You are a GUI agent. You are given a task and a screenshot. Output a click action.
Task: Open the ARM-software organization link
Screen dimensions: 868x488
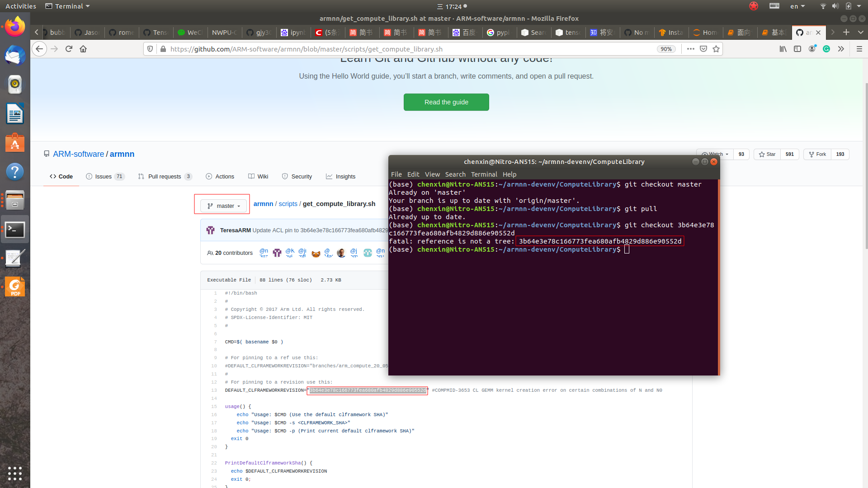(x=79, y=154)
